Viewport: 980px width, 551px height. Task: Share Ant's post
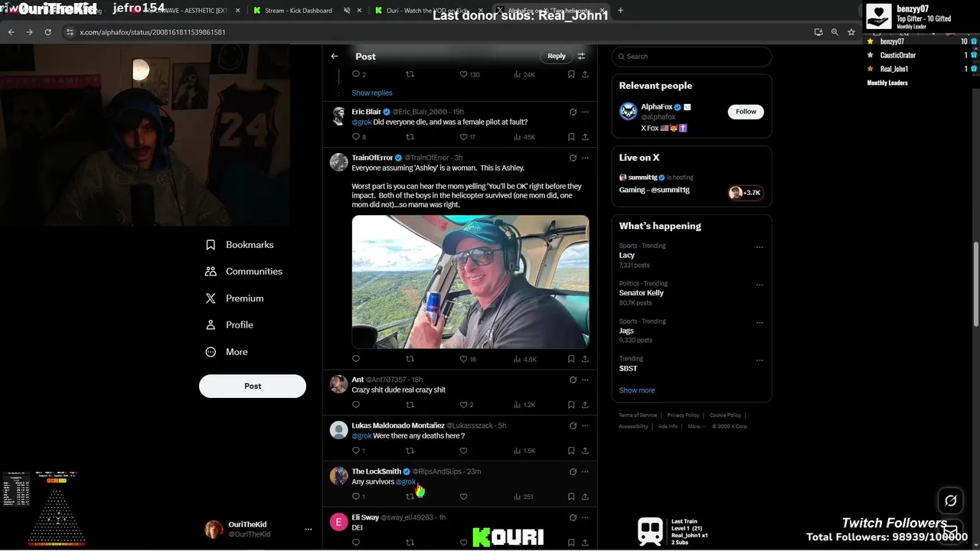tap(585, 405)
